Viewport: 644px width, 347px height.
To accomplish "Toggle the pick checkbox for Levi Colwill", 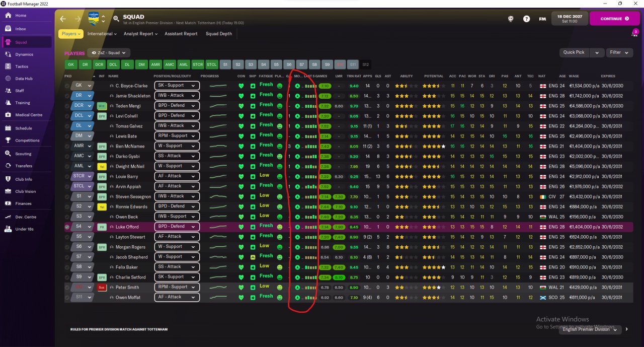I will tap(67, 116).
